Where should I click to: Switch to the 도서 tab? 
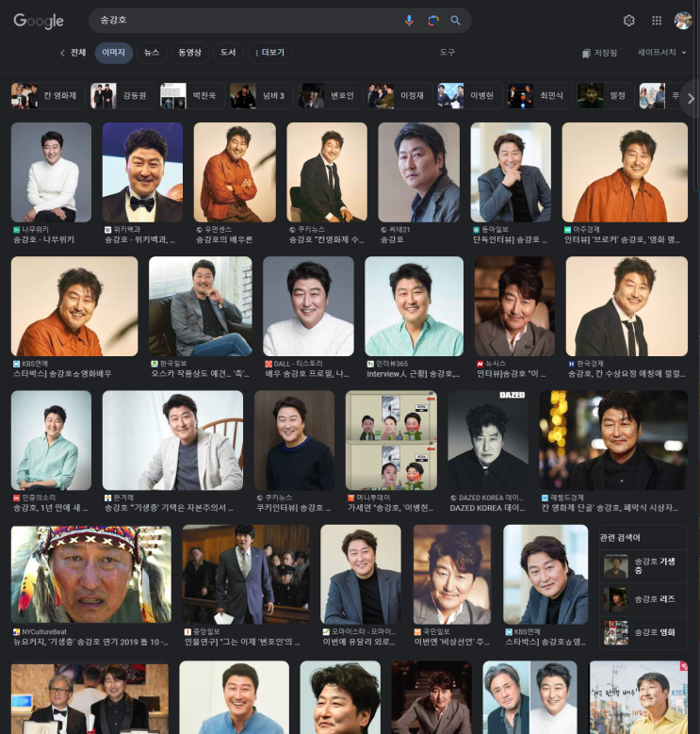click(228, 53)
